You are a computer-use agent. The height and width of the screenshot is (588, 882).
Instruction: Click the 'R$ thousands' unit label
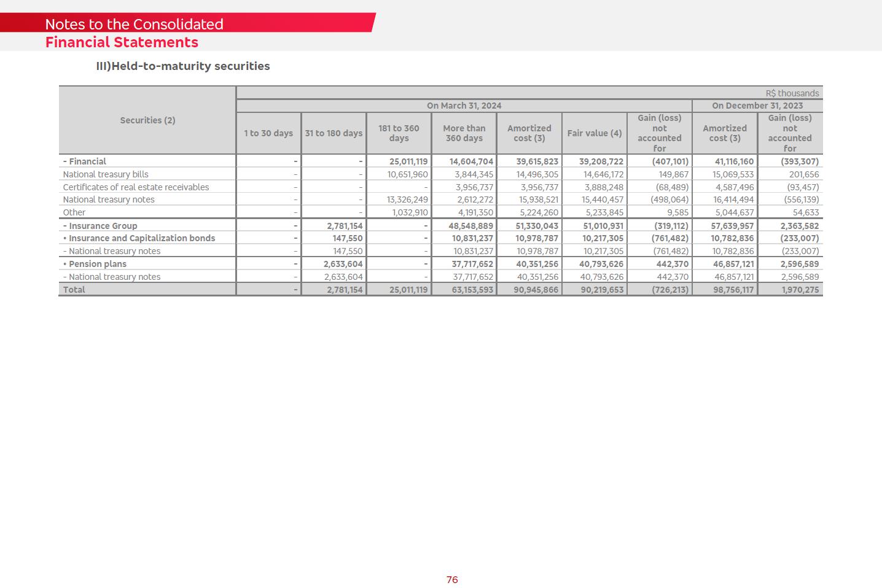[x=792, y=93]
